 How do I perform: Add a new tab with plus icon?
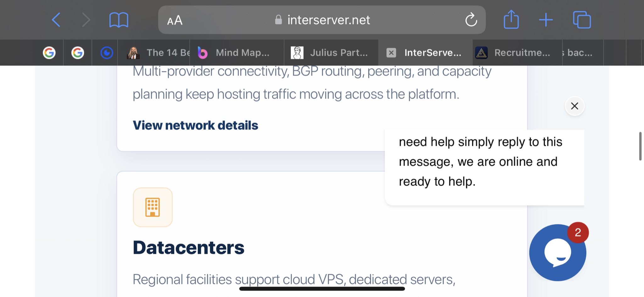coord(546,20)
